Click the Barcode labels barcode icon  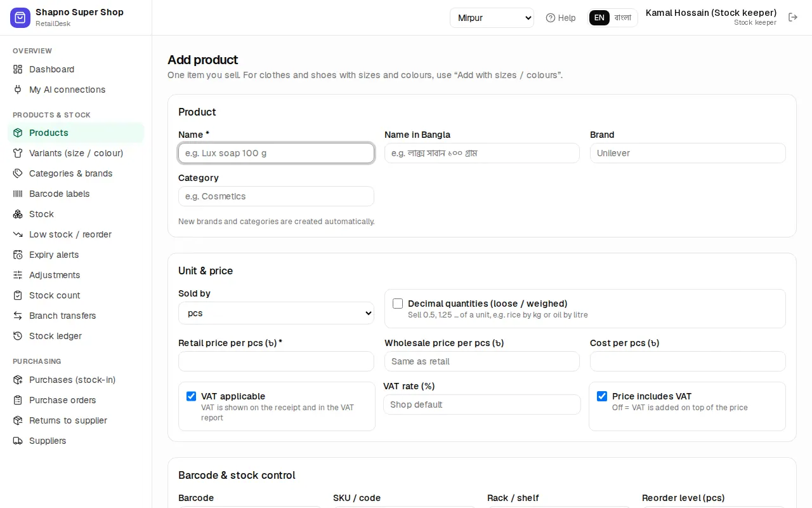pyautogui.click(x=18, y=194)
